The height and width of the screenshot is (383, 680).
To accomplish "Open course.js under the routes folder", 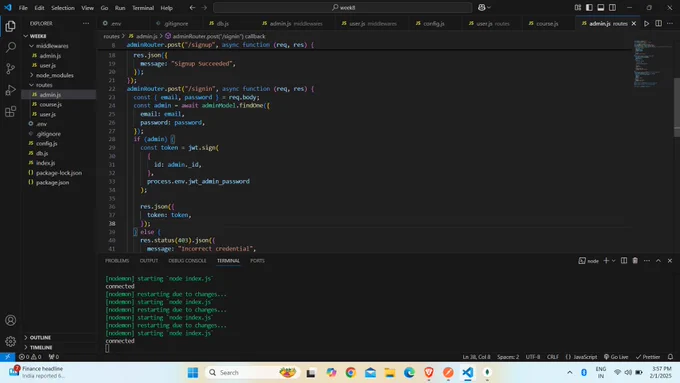I will coord(51,105).
